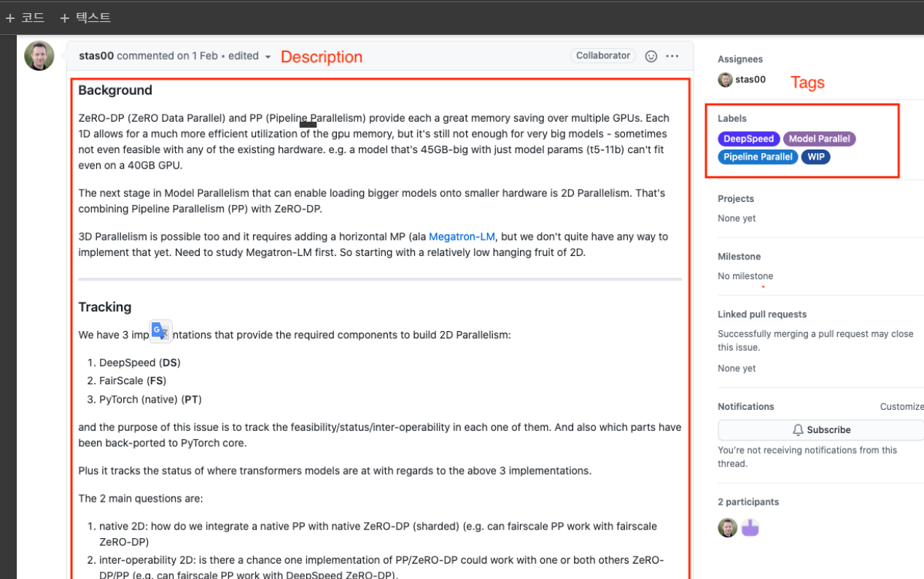Open assignee stas00 in the sidebar

tap(750, 79)
